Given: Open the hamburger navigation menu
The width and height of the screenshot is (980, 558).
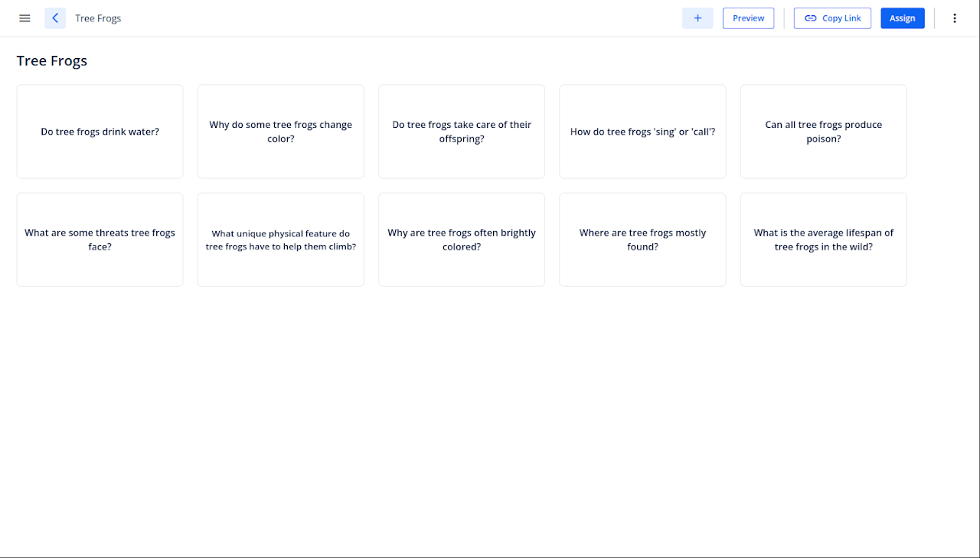Looking at the screenshot, I should click(x=24, y=18).
